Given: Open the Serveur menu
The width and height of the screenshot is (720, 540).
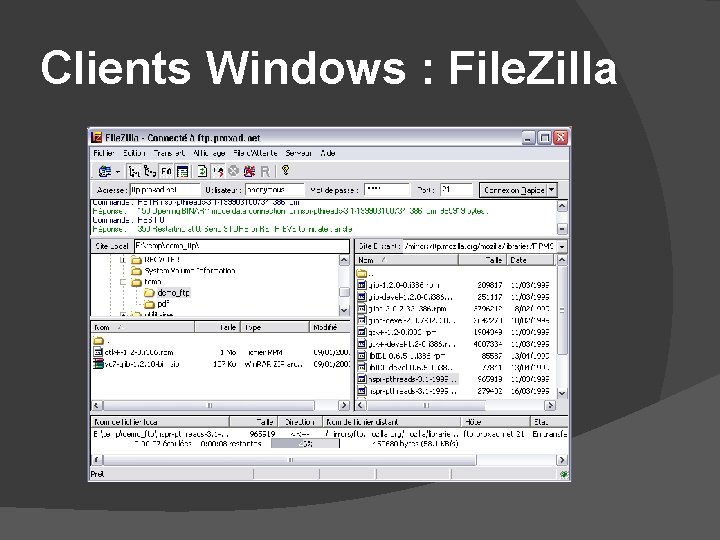Looking at the screenshot, I should [x=298, y=153].
